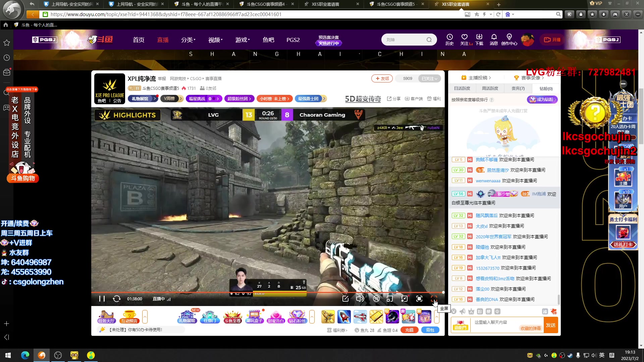The image size is (644, 362).
Task: Seek along the player progress bar
Action: tap(268, 293)
